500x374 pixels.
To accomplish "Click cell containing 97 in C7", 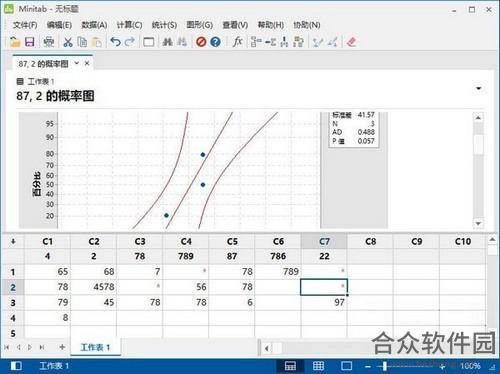I will click(x=324, y=303).
